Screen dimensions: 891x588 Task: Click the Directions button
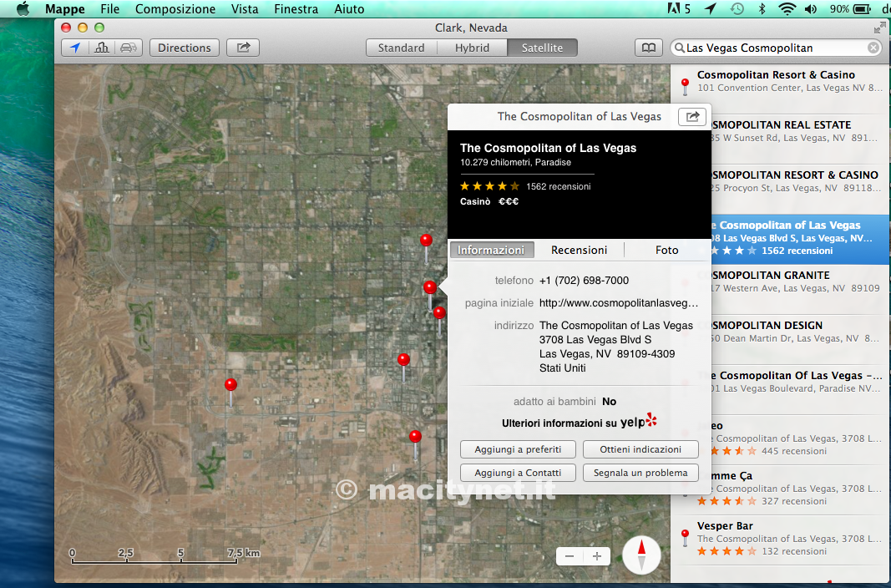[184, 48]
